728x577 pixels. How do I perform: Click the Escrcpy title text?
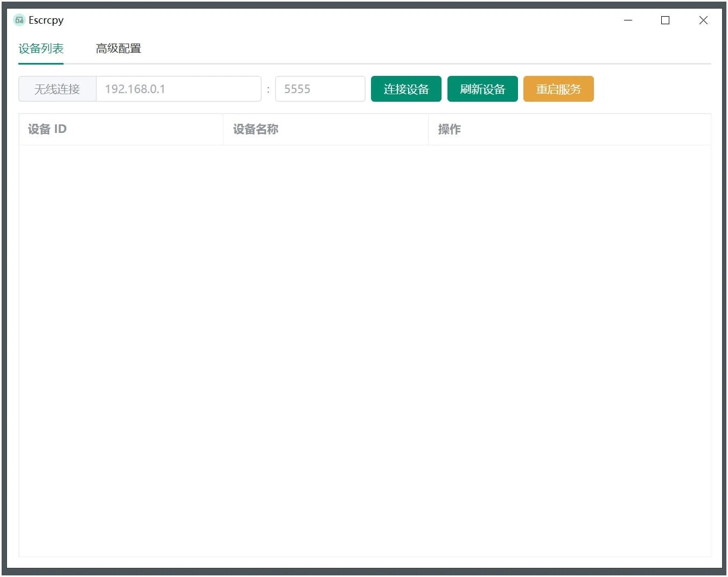pyautogui.click(x=46, y=20)
